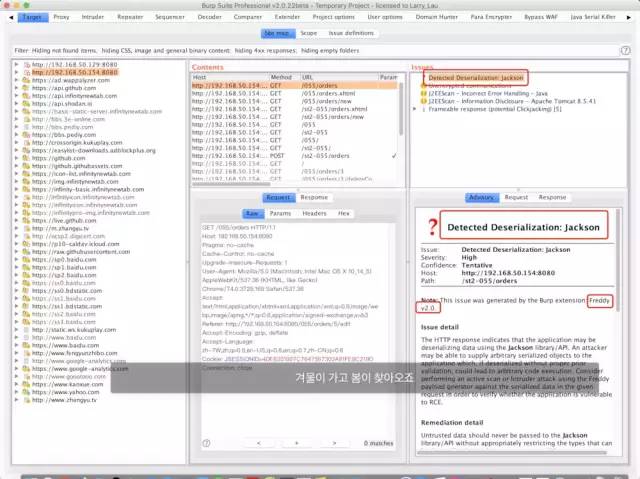Click the search help icon below request

point(207,443)
